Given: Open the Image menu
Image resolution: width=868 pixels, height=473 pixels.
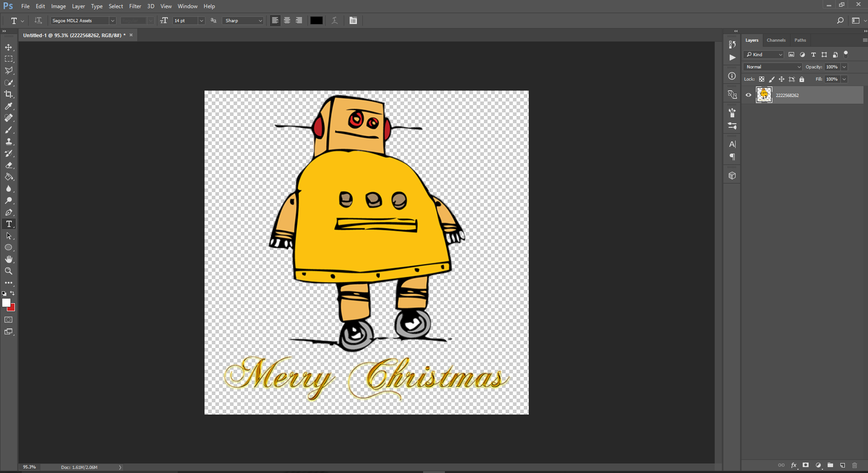Looking at the screenshot, I should pyautogui.click(x=59, y=6).
